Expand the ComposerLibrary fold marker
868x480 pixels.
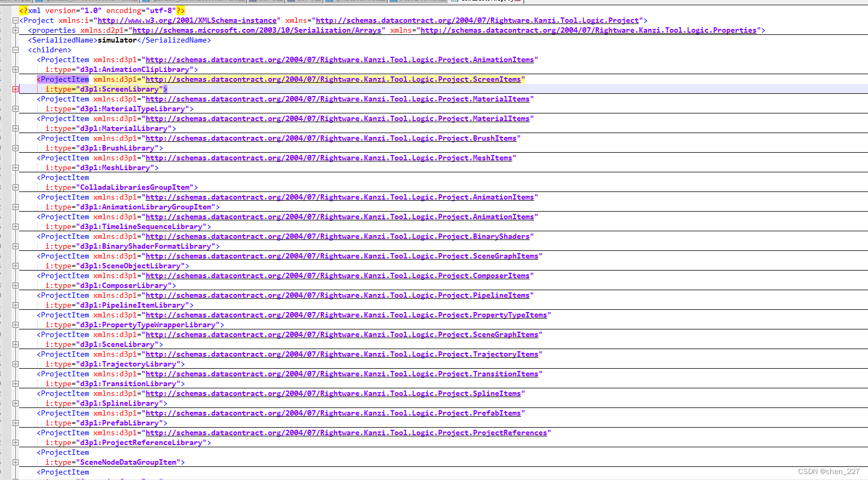(15, 286)
